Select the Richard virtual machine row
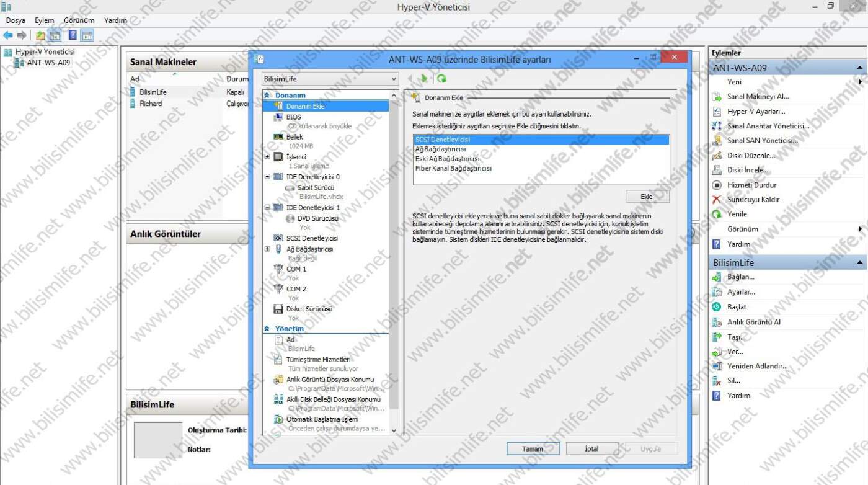This screenshot has height=485, width=868. tap(151, 104)
